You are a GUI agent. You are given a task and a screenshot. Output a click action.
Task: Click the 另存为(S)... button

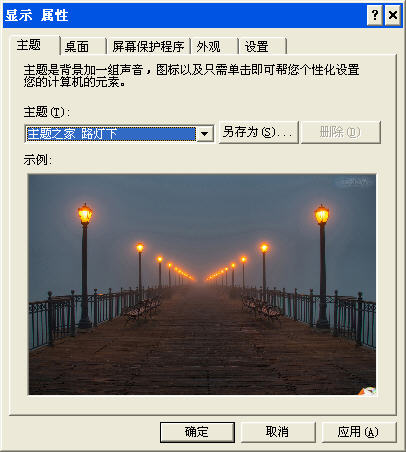[x=258, y=132]
